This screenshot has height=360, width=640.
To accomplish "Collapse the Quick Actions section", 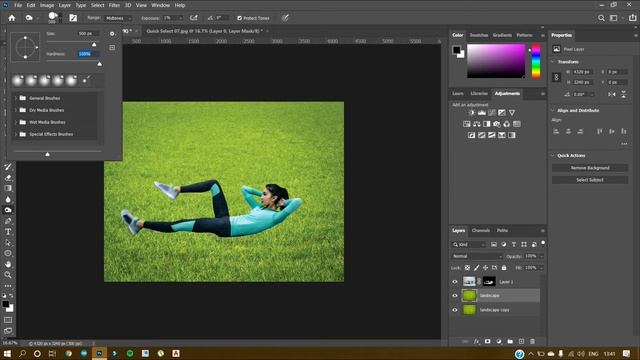I will click(553, 156).
